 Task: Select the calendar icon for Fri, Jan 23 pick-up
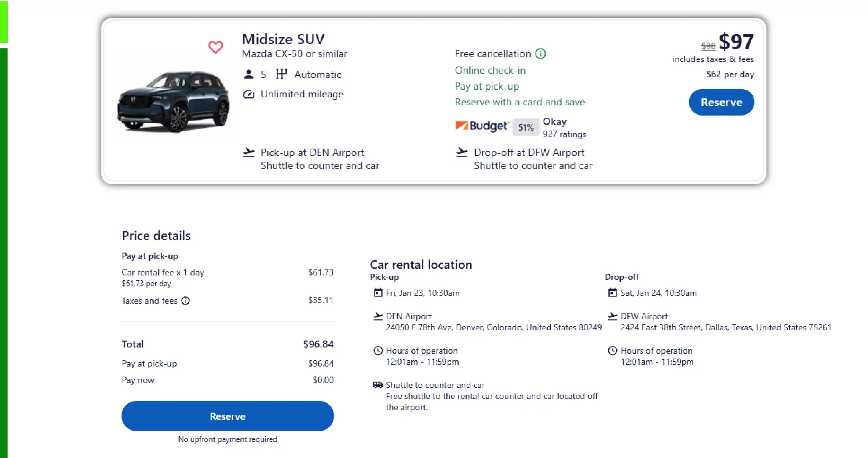pyautogui.click(x=377, y=293)
